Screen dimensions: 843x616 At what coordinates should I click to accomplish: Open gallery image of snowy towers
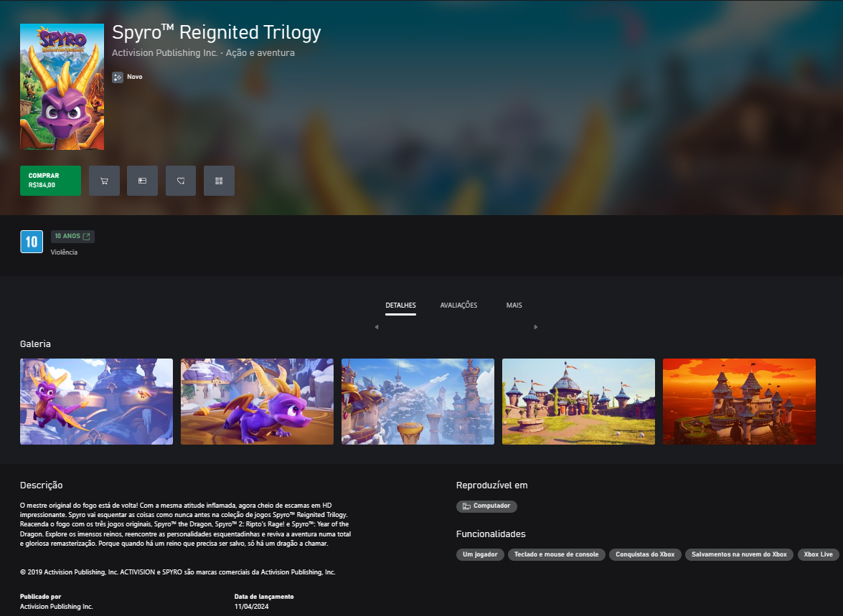(418, 402)
